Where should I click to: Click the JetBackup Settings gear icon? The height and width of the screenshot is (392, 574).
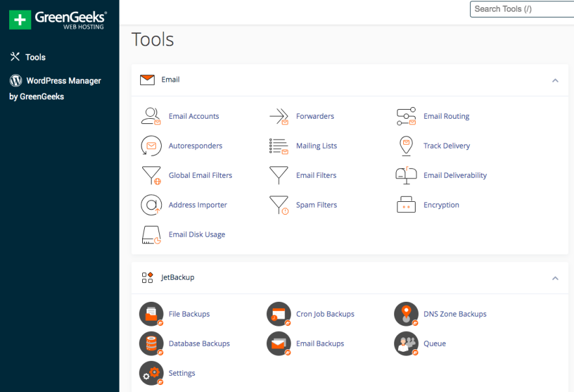pos(151,373)
